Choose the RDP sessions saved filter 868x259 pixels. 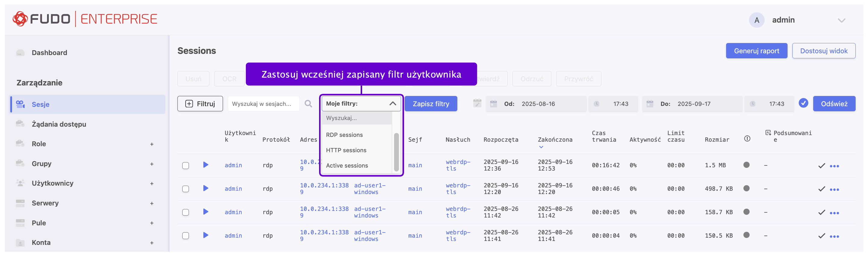click(344, 135)
